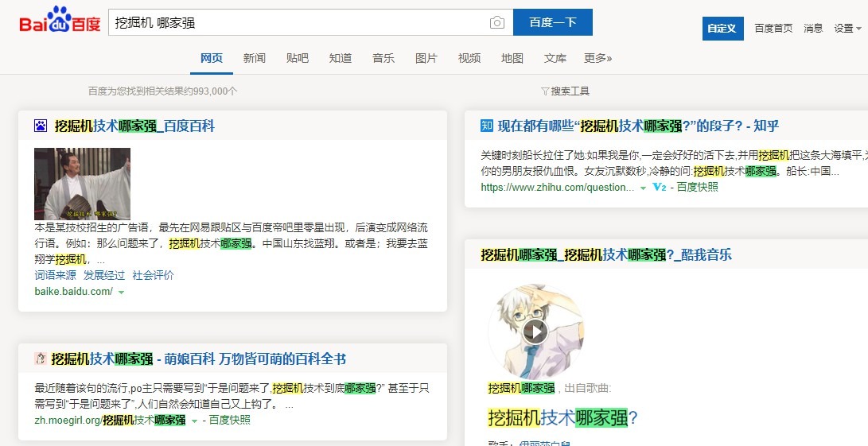Screen dimensions: 868x446
Task: Open 百度快照 for the zhihu result
Action: click(x=698, y=187)
